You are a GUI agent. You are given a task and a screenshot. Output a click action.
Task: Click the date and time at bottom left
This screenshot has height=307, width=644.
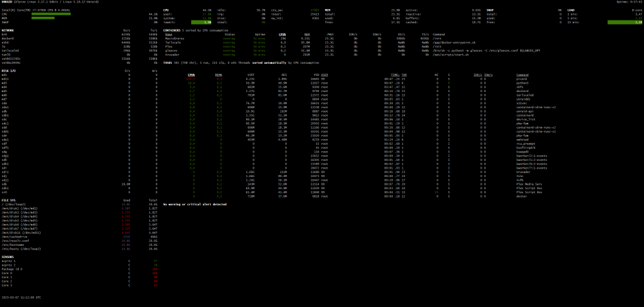[x=21, y=297]
